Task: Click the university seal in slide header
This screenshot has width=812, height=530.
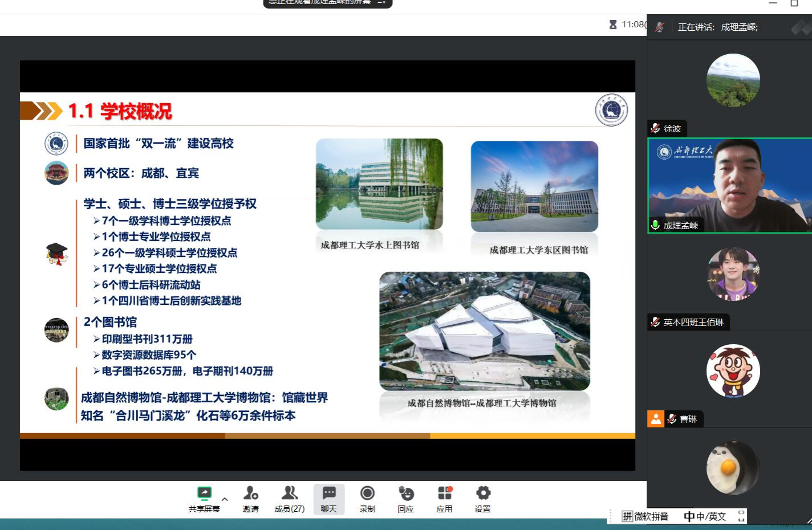Action: pyautogui.click(x=611, y=110)
